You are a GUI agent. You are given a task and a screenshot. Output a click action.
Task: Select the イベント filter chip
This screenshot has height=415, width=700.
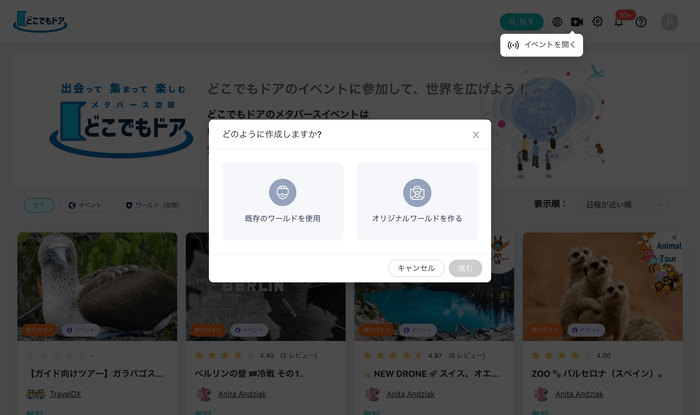click(85, 205)
